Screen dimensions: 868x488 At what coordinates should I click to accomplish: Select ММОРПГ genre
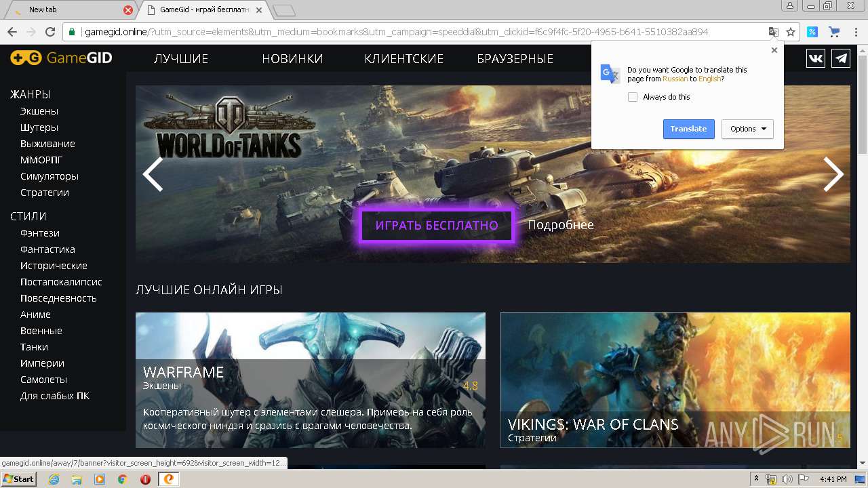(x=41, y=160)
